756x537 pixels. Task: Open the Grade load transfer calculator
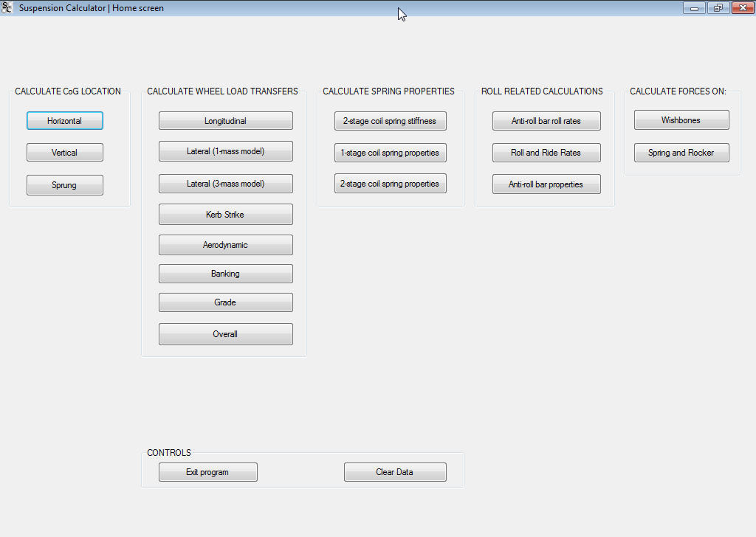click(225, 302)
